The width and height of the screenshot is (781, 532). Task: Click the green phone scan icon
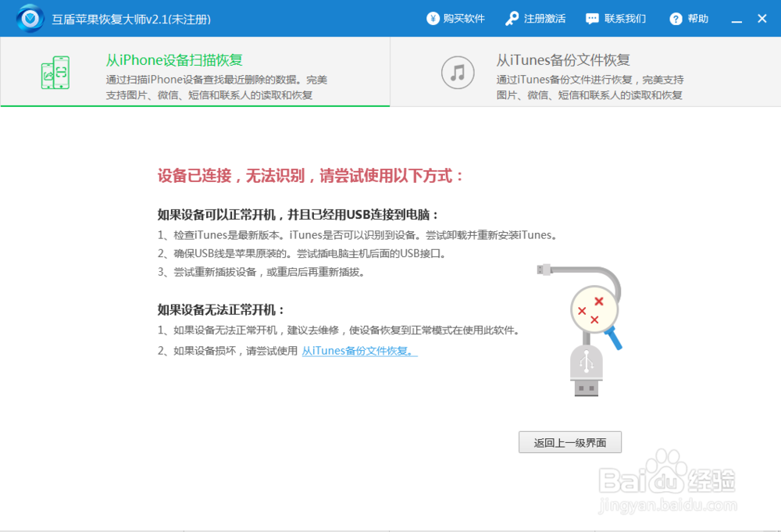tap(55, 73)
